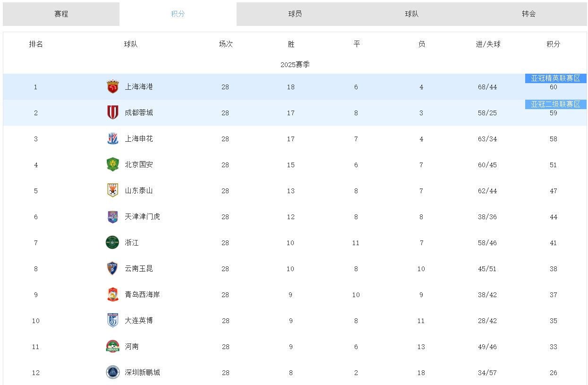Screen dimensions: 588x385
Task: Open the 球队 teams tab
Action: [x=412, y=14]
